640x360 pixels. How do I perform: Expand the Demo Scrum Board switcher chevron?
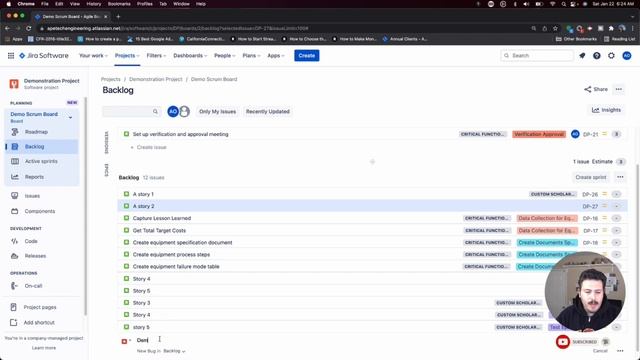pos(70,118)
